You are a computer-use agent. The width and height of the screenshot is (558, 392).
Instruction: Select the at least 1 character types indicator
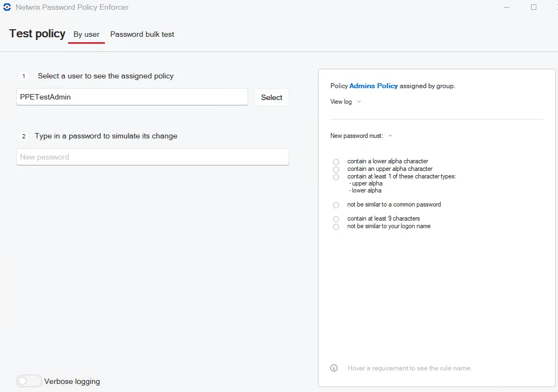tap(336, 177)
